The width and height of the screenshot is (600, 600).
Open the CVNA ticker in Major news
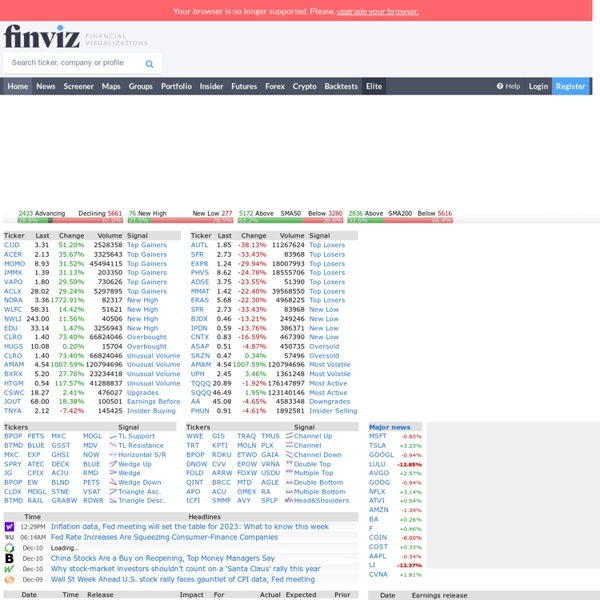[x=378, y=574]
